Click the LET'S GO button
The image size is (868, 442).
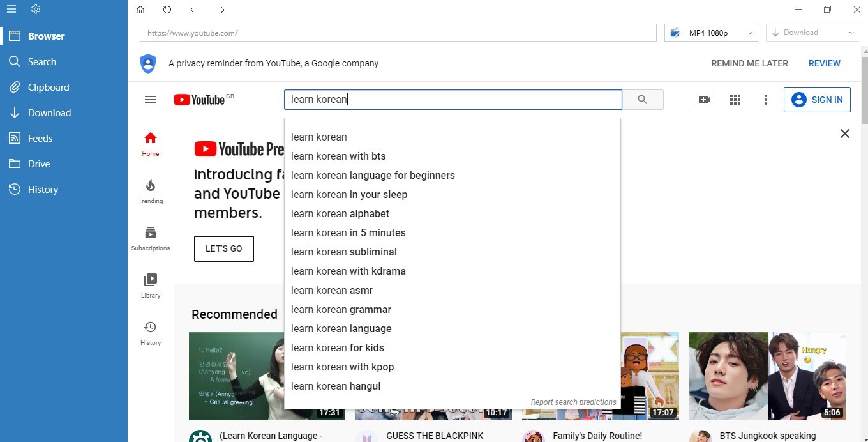click(x=224, y=248)
